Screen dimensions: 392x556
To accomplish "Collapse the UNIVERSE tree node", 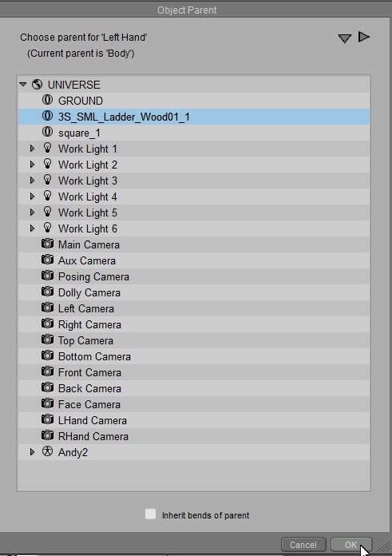I will click(x=23, y=85).
